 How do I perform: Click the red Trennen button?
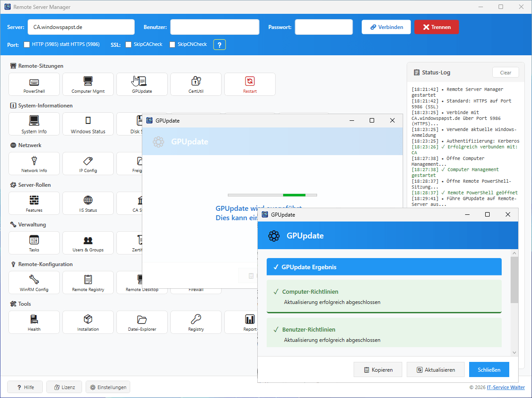click(x=436, y=27)
